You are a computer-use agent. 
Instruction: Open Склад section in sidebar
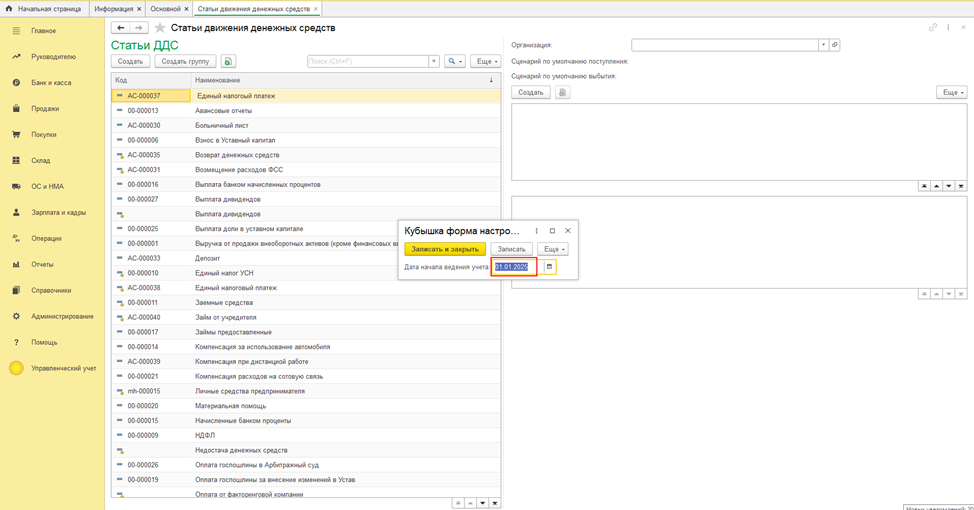pyautogui.click(x=40, y=160)
